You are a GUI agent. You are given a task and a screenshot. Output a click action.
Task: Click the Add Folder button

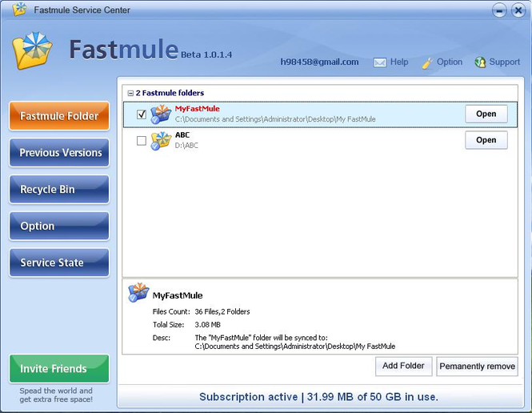(403, 366)
